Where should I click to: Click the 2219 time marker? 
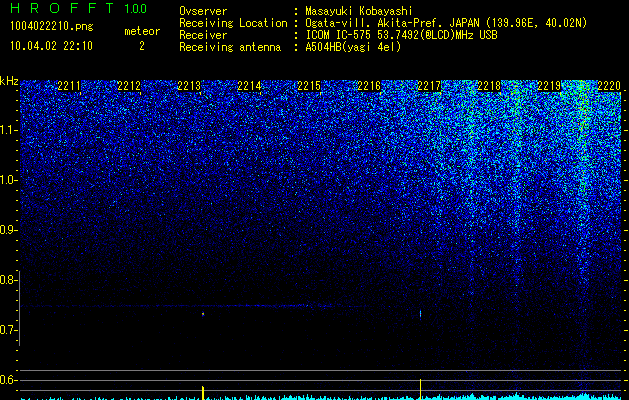549,86
